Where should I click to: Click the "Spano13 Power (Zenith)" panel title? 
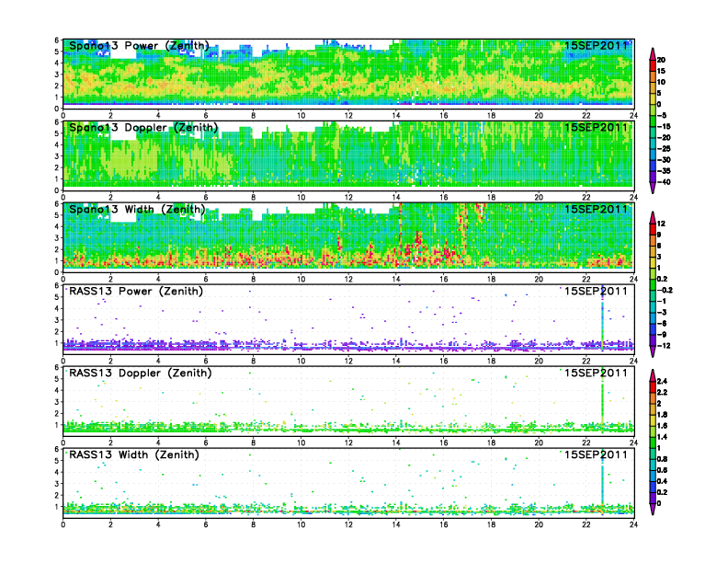139,46
